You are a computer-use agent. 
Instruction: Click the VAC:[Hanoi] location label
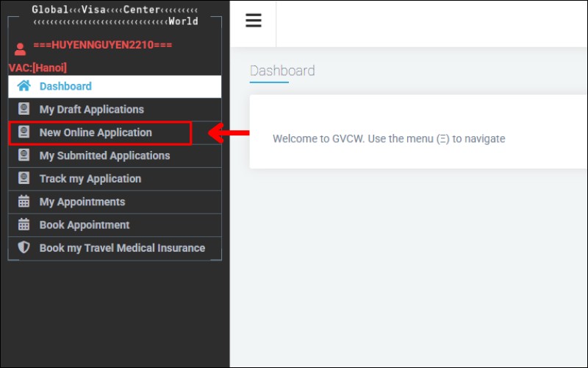37,68
